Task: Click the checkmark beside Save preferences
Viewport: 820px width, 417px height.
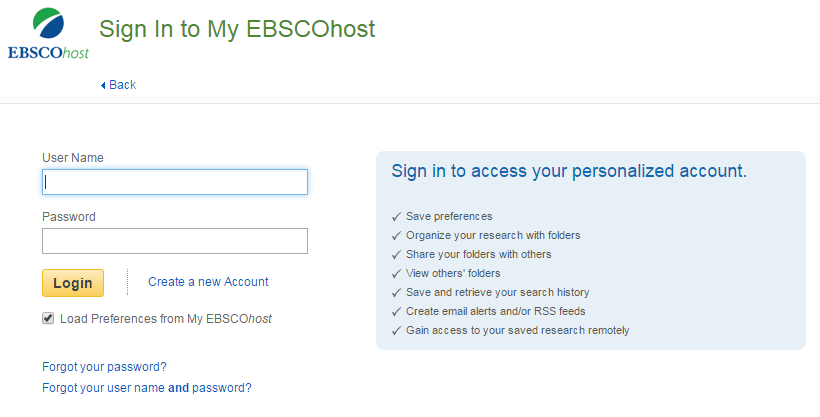Action: point(397,217)
